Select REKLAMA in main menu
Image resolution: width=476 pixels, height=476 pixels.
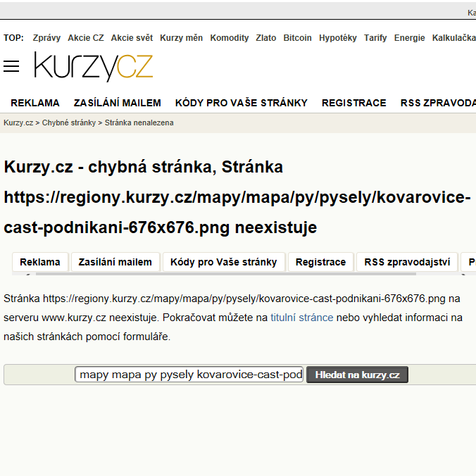pos(35,103)
